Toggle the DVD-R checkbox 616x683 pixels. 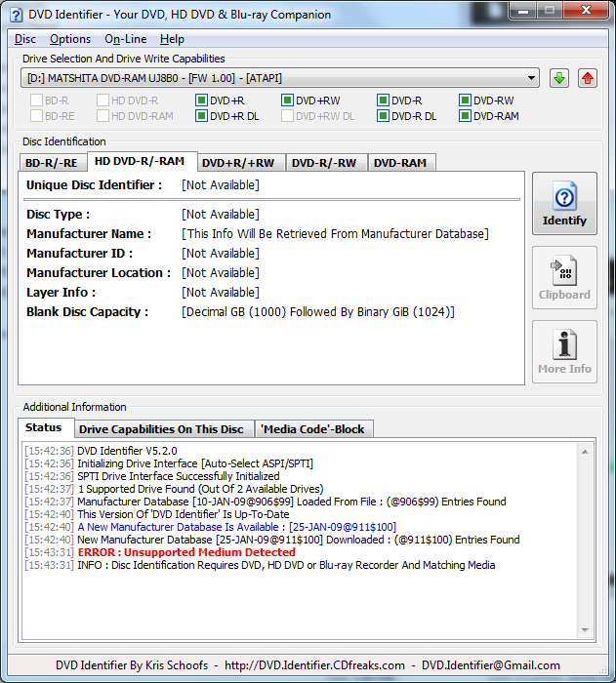(x=383, y=100)
